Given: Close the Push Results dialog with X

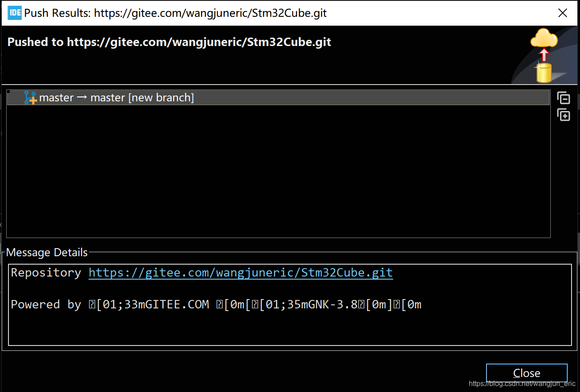Looking at the screenshot, I should click(x=563, y=13).
